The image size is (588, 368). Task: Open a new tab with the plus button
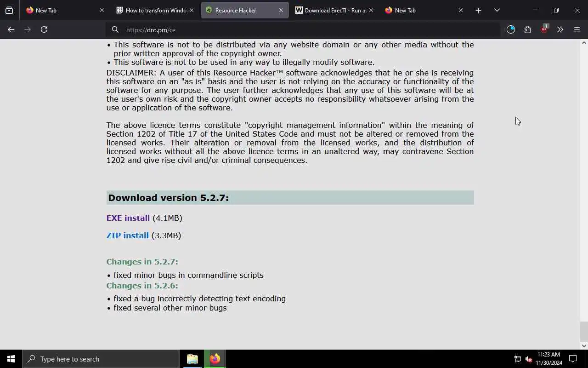point(478,10)
